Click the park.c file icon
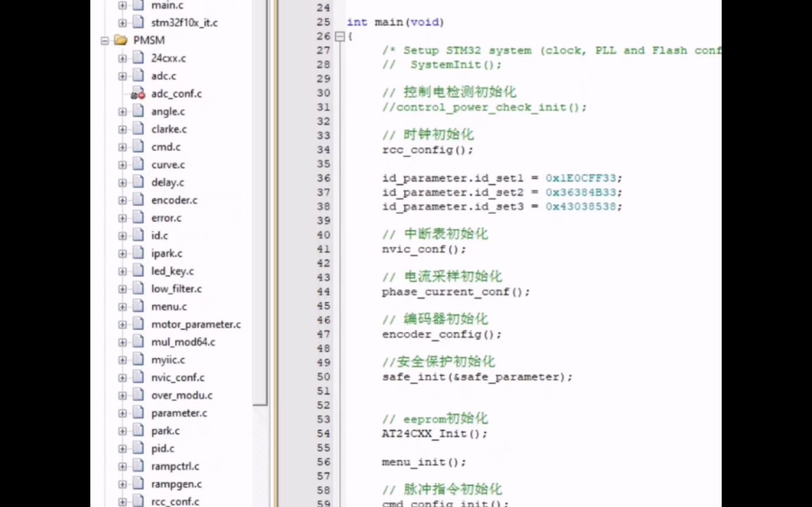The width and height of the screenshot is (812, 507). (138, 430)
